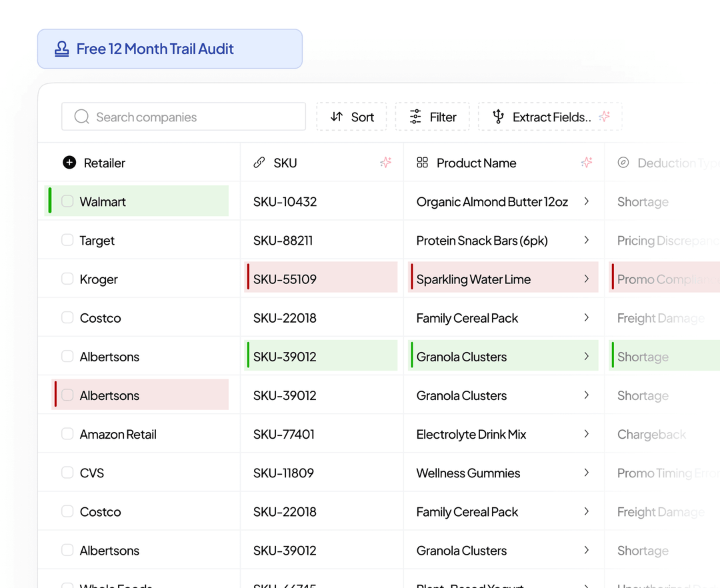Click SKU-77401 cell
Screen dimensions: 720x588
322,434
